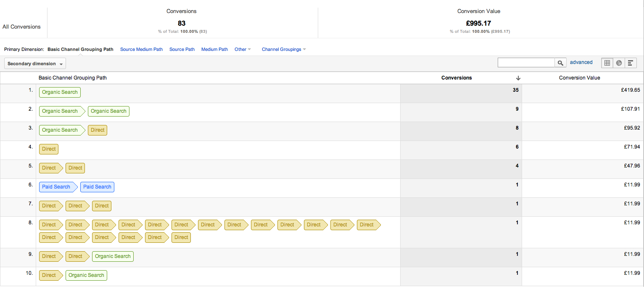Click the All Conversions label
This screenshot has width=644, height=287.
pos(21,27)
